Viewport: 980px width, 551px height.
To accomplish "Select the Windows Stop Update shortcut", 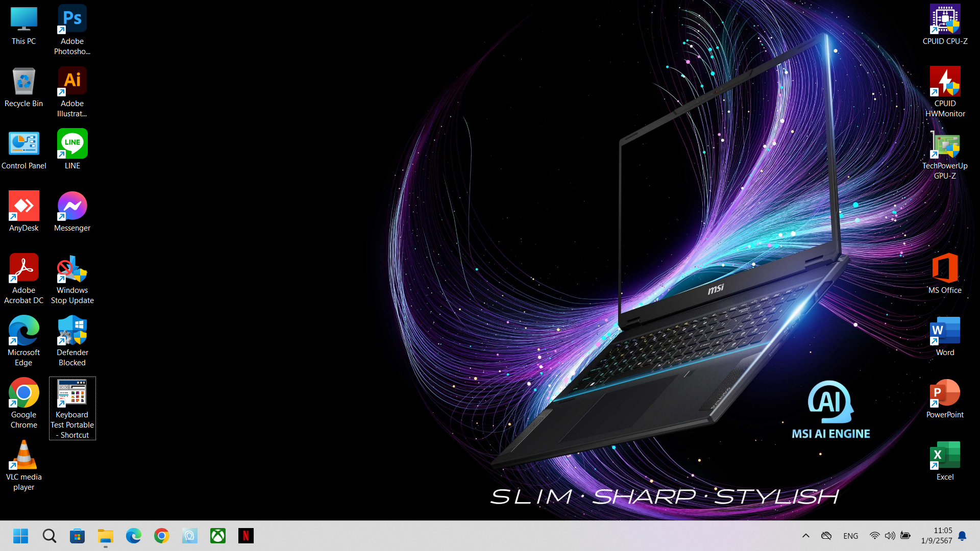I will coord(72,279).
